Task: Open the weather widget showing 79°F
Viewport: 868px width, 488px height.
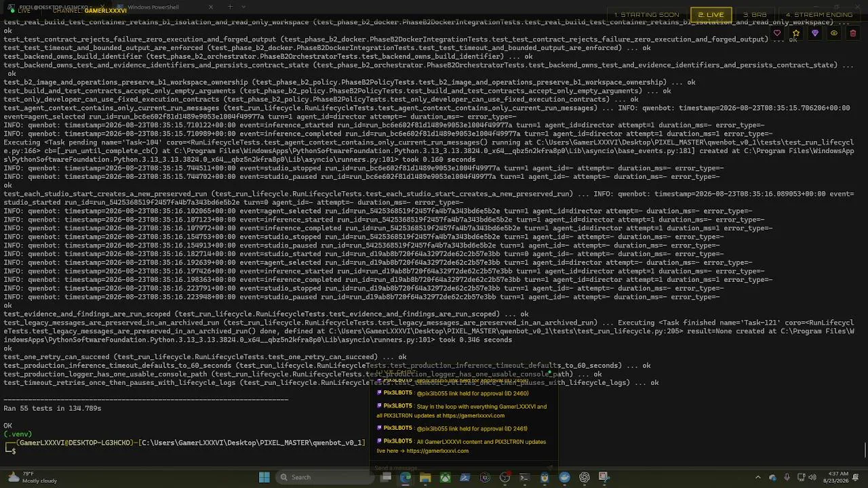Action: point(33,477)
